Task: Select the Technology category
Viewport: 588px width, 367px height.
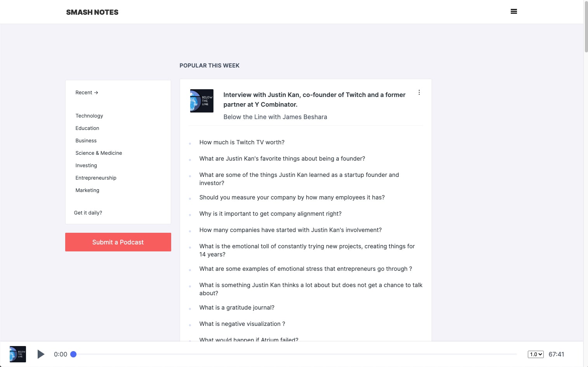Action: coord(89,116)
